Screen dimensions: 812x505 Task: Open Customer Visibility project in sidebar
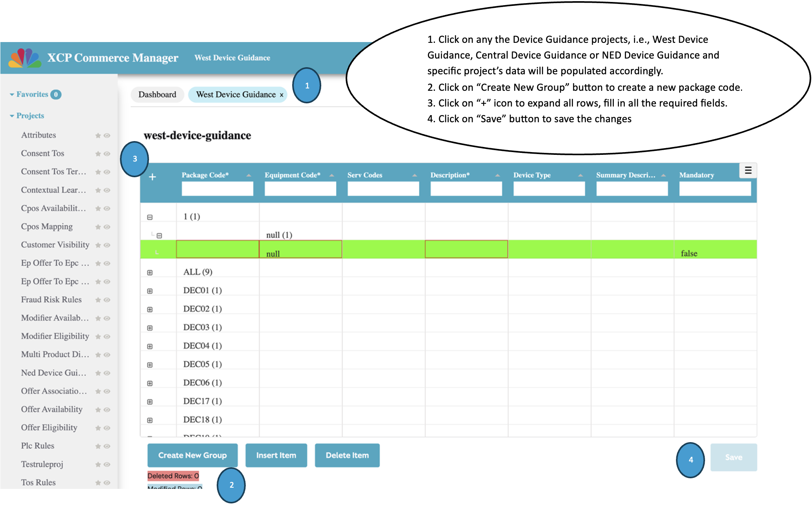55,245
